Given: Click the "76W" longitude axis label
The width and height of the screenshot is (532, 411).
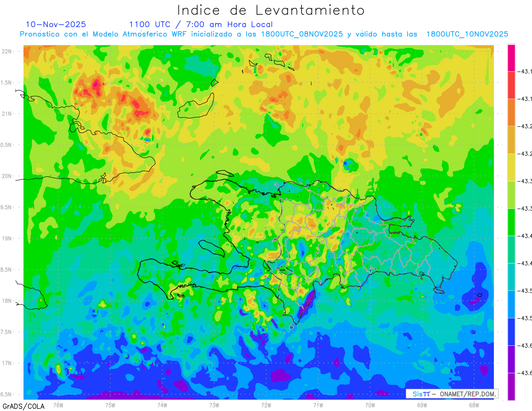Looking at the screenshot, I should pos(58,405).
